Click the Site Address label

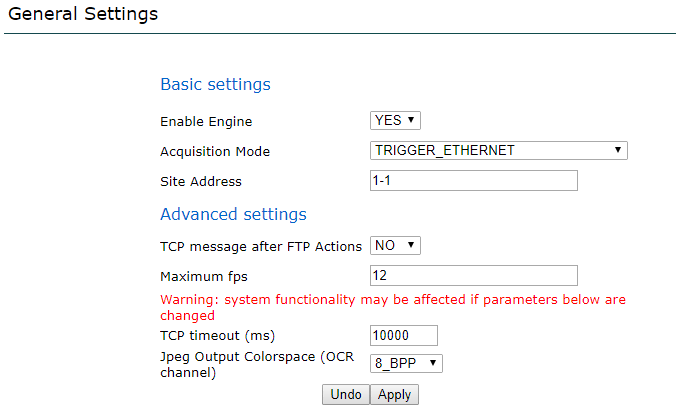pos(201,182)
